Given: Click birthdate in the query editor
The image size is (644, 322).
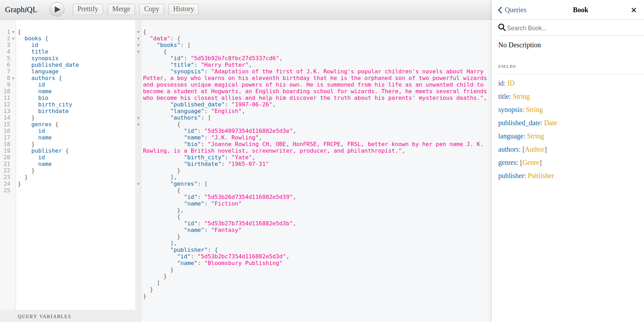Looking at the screenshot, I should [53, 111].
